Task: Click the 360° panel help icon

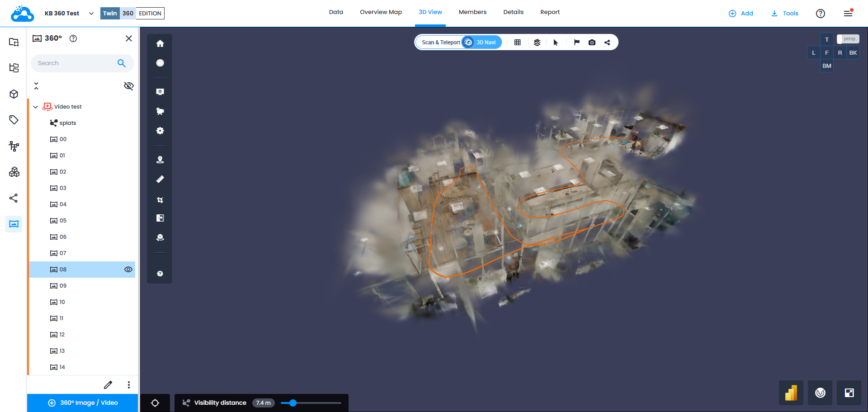Action: pyautogui.click(x=73, y=38)
